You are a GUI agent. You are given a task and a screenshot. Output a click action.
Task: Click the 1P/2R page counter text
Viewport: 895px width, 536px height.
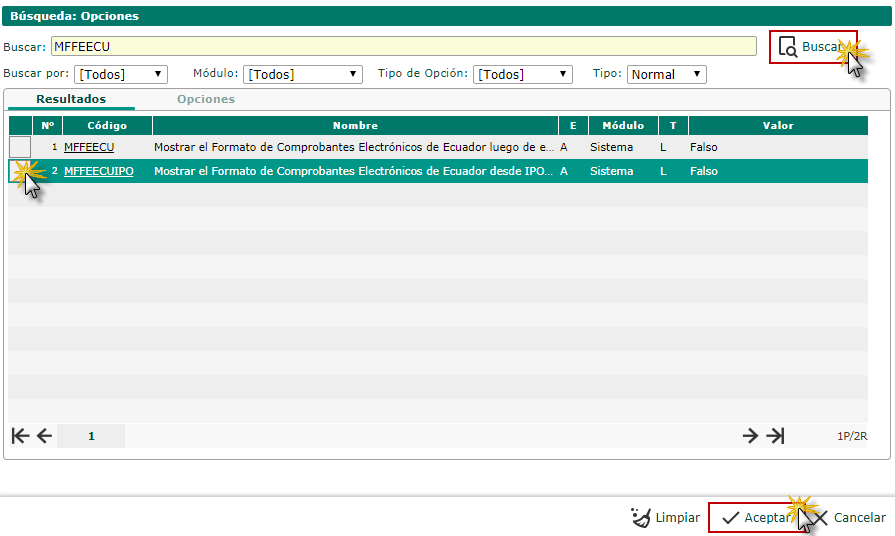(852, 436)
